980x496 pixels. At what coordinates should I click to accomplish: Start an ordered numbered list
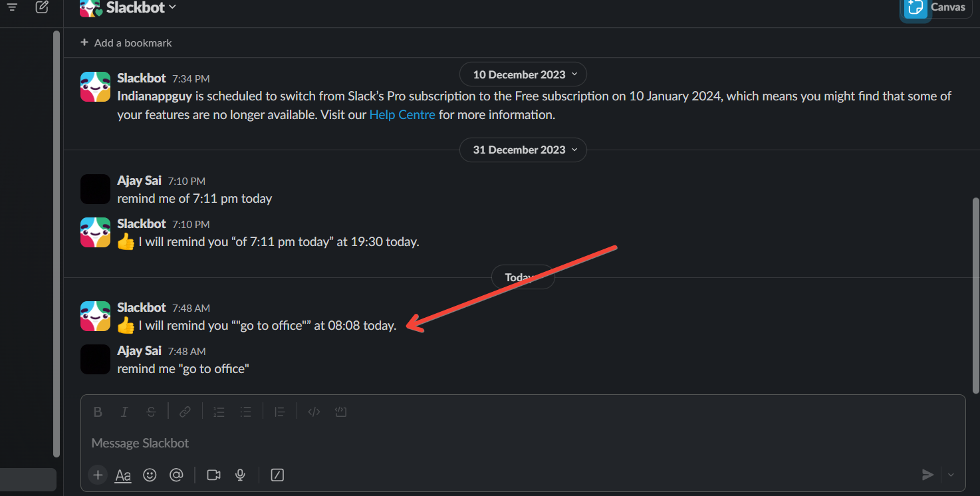click(219, 412)
